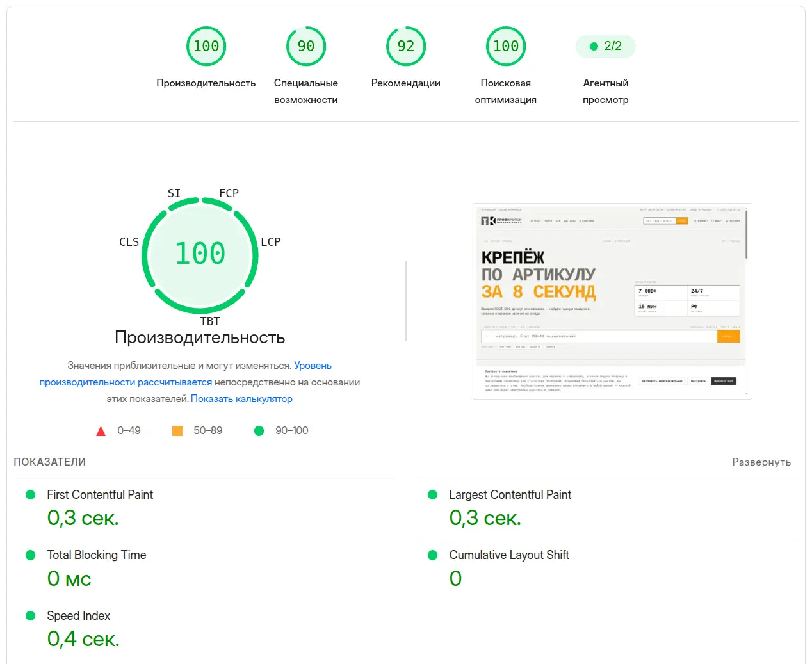Open the Поисковая оптимизация gauge 100
The image size is (812, 664).
[506, 46]
